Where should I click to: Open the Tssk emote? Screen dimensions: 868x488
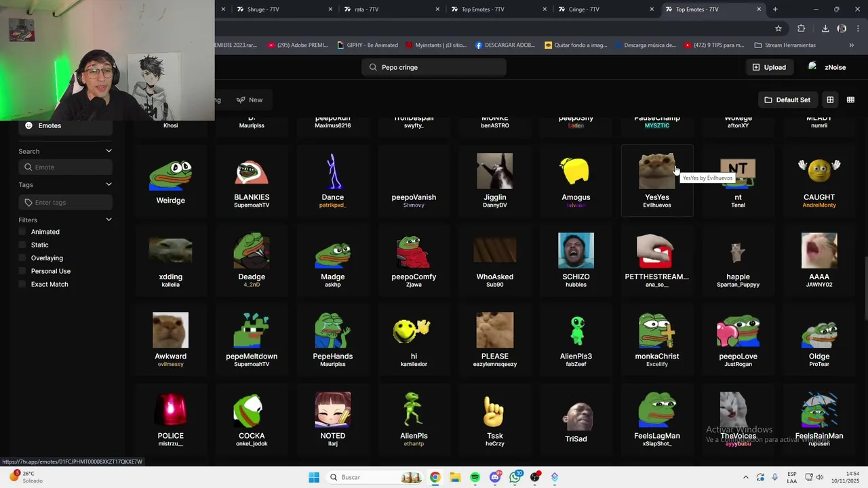(x=495, y=419)
